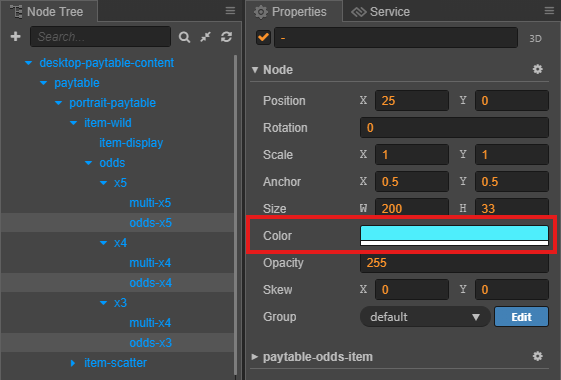561x380 pixels.
Task: Select the odds-x5 node
Action: (x=150, y=223)
